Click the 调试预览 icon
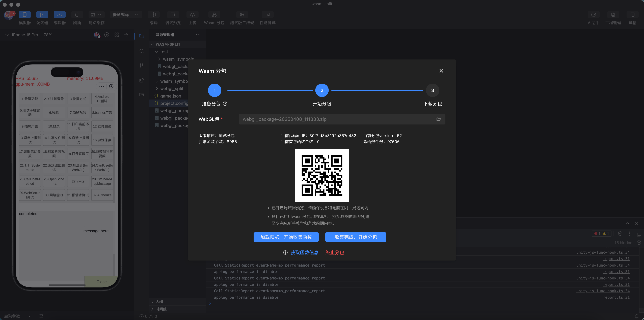The height and width of the screenshot is (320, 644). click(173, 15)
